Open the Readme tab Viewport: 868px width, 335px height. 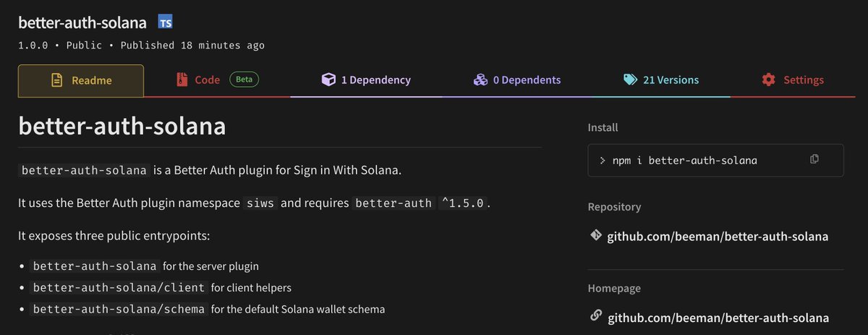point(81,80)
